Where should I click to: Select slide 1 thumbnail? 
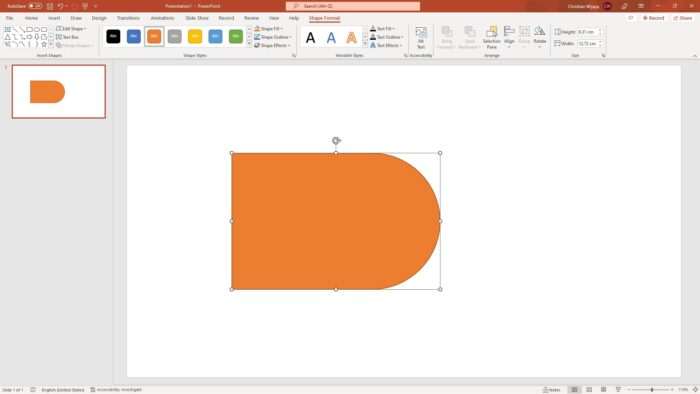coord(59,91)
